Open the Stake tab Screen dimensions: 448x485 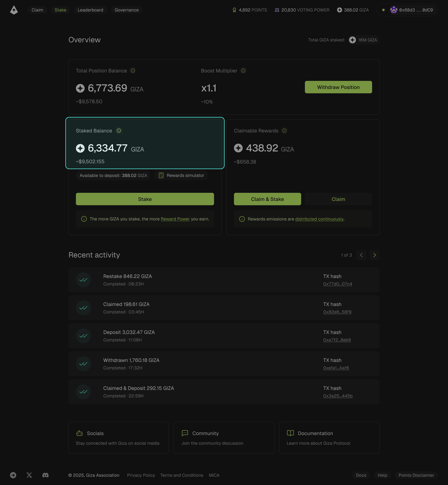pos(60,10)
